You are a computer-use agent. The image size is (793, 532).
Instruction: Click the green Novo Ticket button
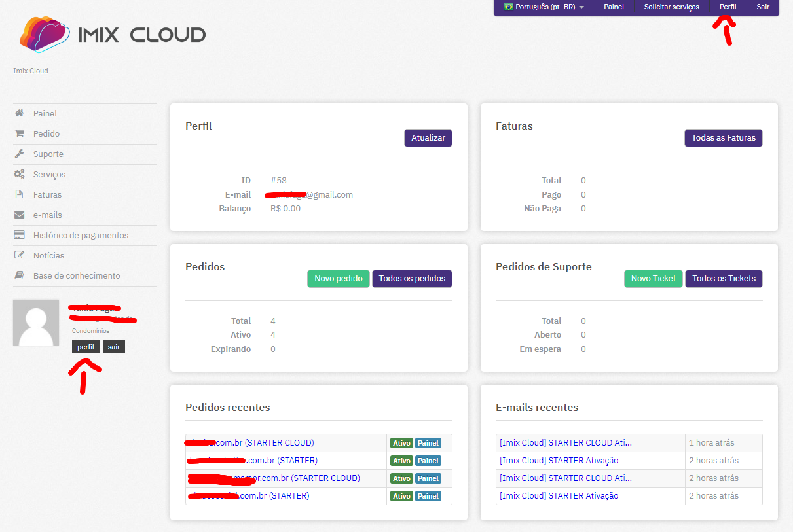654,279
